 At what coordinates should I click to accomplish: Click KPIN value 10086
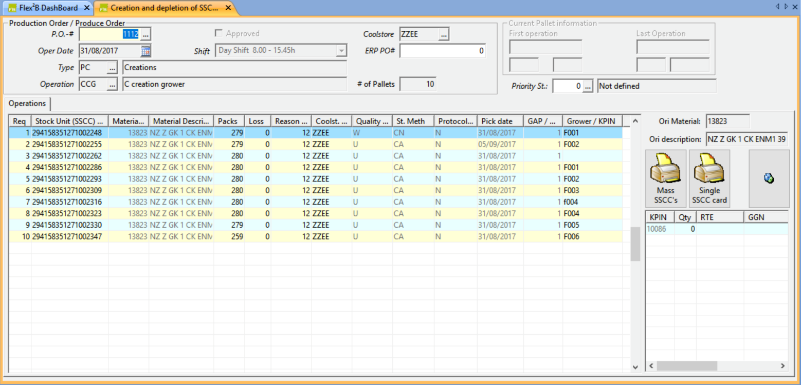[659, 229]
